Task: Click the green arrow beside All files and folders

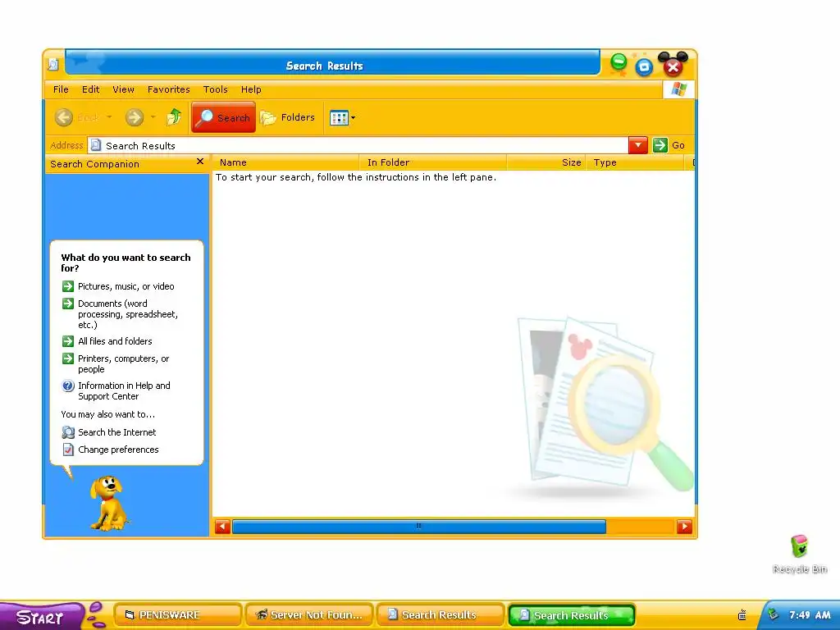Action: point(68,341)
